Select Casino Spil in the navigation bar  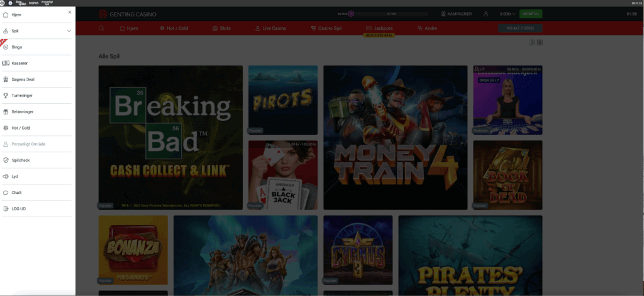pyautogui.click(x=326, y=28)
